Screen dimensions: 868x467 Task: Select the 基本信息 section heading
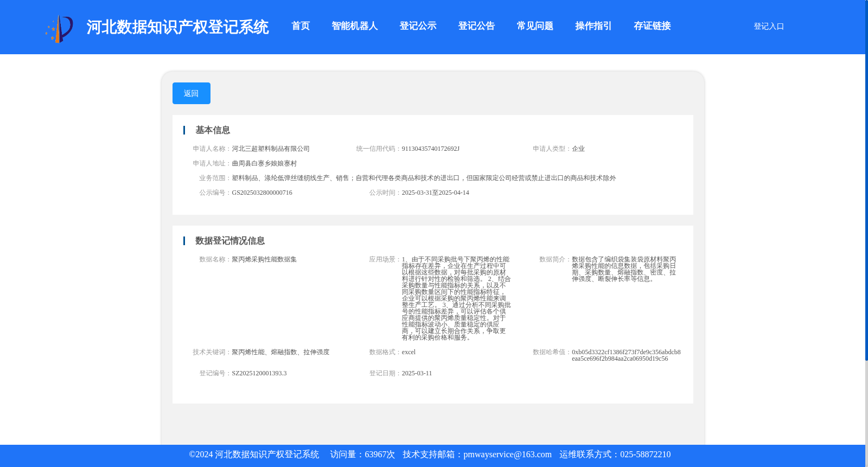pos(213,130)
